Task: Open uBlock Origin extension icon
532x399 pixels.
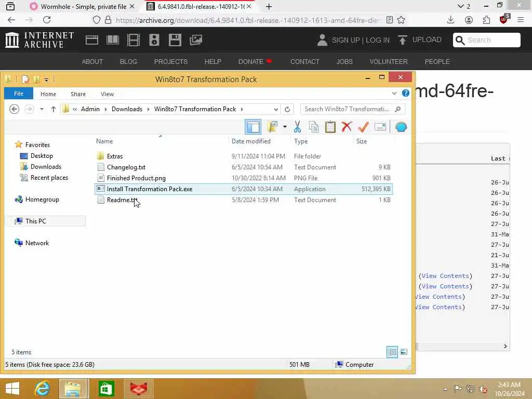Action: pos(504,19)
